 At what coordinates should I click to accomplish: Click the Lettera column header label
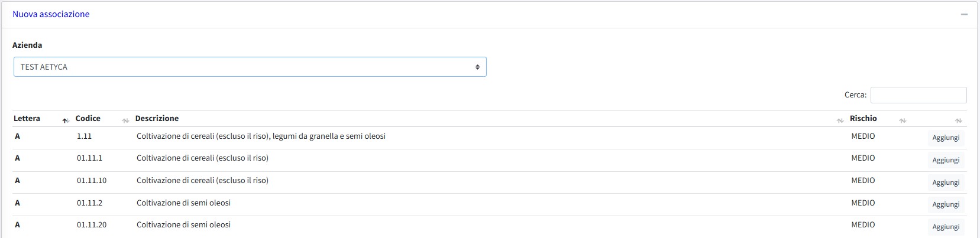(x=27, y=118)
